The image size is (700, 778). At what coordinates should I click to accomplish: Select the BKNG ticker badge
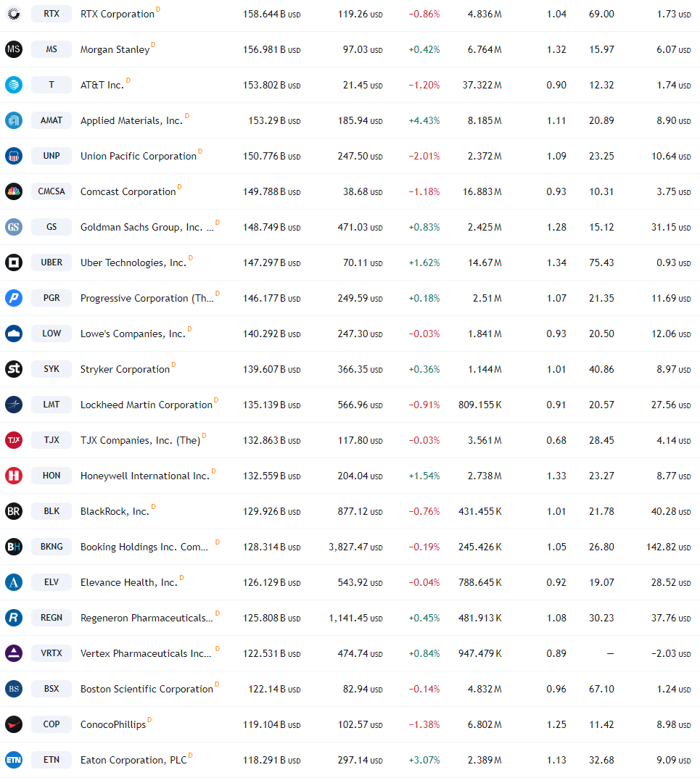[x=52, y=547]
